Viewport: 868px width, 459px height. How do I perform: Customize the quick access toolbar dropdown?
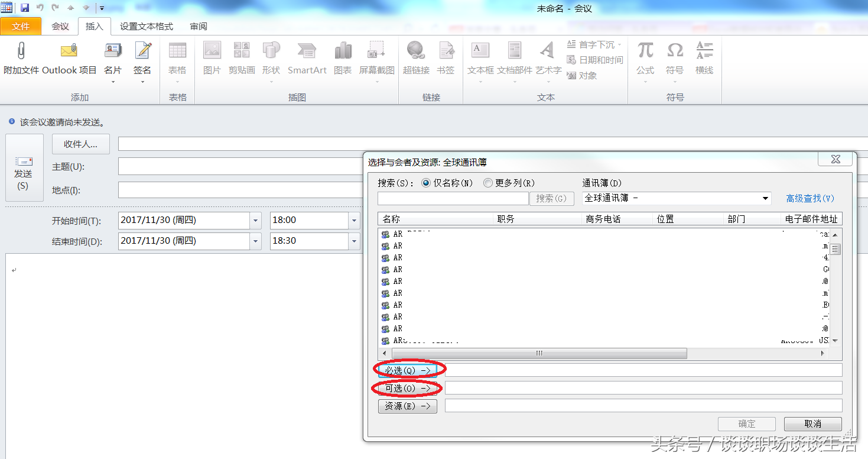click(x=102, y=8)
